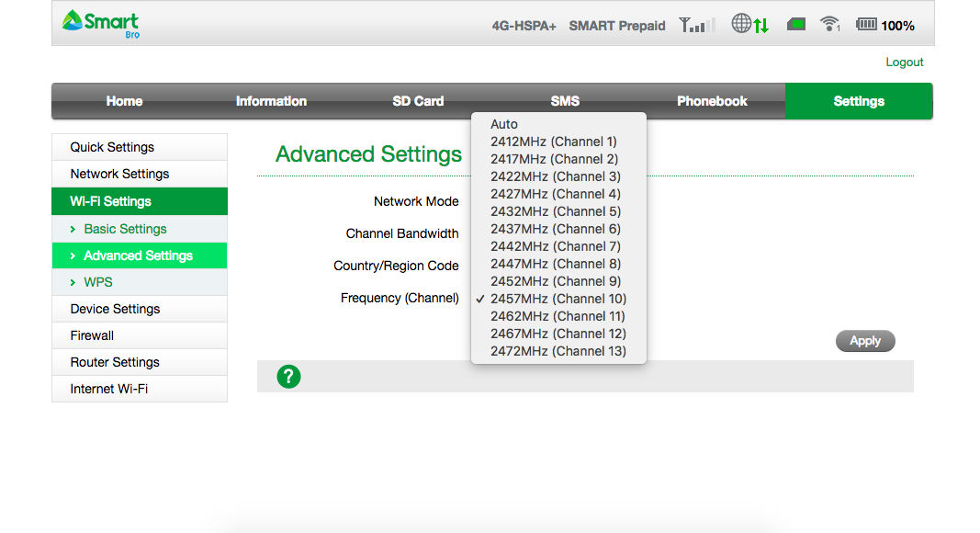The width and height of the screenshot is (980, 533).
Task: Select 2462MHz (Channel 11) option
Action: click(x=558, y=316)
